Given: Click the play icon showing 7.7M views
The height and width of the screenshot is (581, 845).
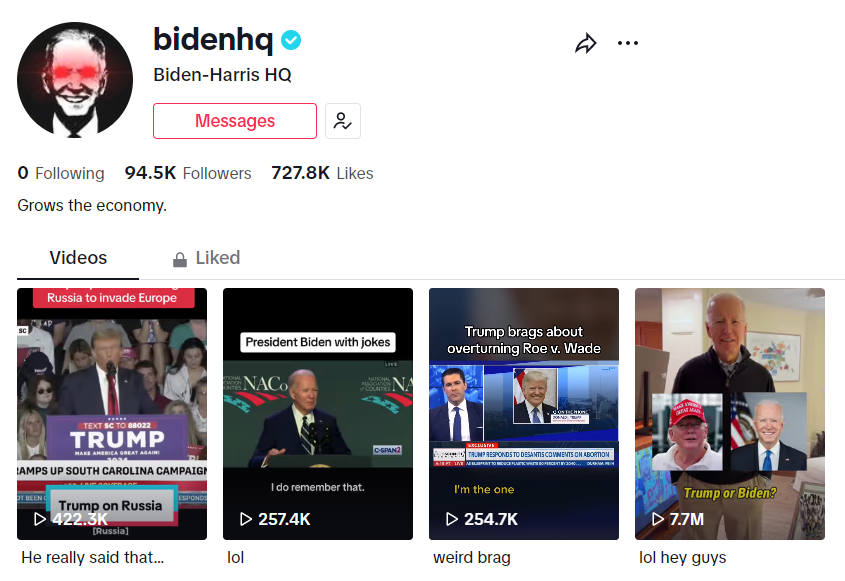Looking at the screenshot, I should coord(658,519).
